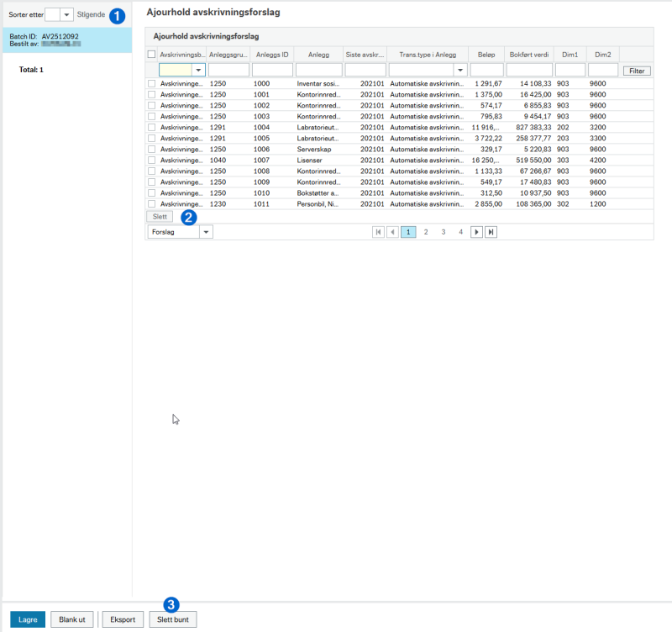Screen dimensions: 672x632
Task: Click 'Inventar sosi...' anlegg cell
Action: pos(318,83)
